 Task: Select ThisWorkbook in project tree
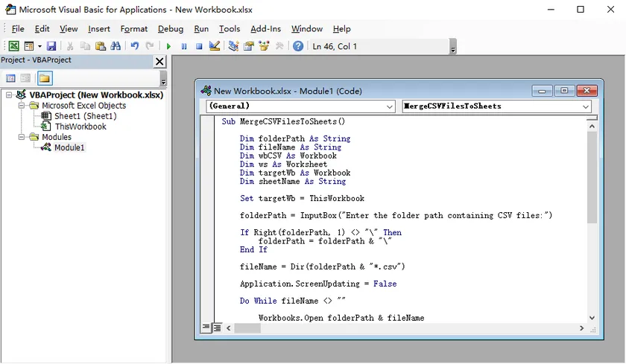[x=80, y=127]
